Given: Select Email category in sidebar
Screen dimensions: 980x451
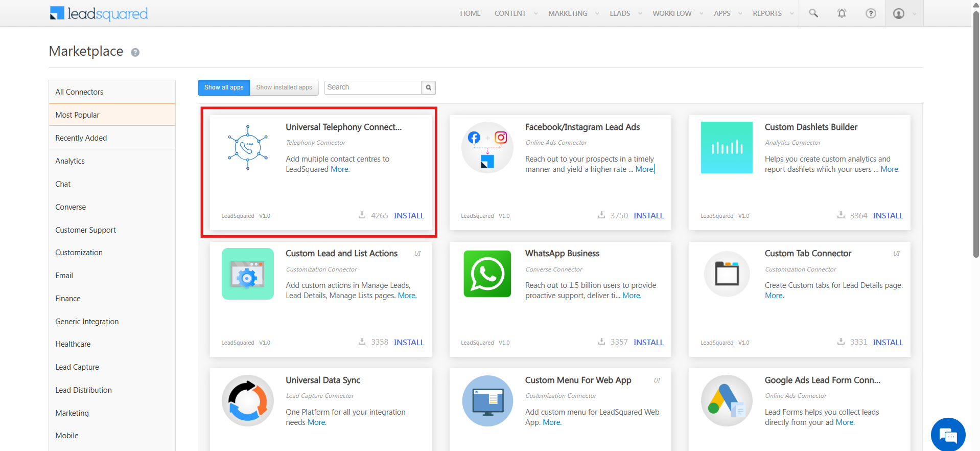Looking at the screenshot, I should coord(112,276).
